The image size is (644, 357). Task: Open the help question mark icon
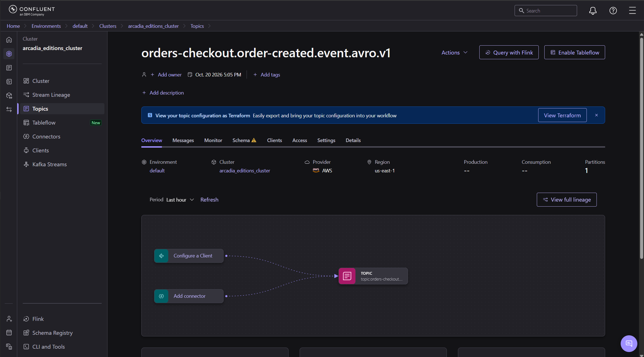[613, 11]
